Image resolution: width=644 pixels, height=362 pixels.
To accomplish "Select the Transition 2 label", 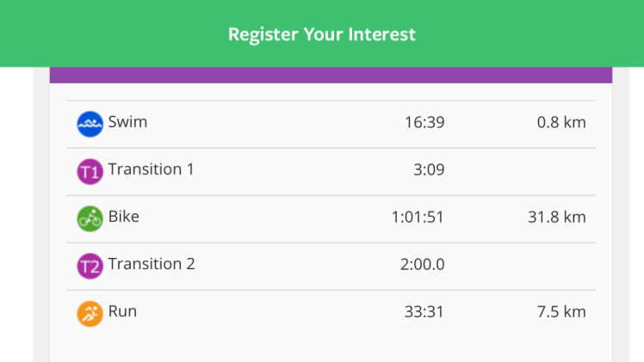I will [152, 264].
